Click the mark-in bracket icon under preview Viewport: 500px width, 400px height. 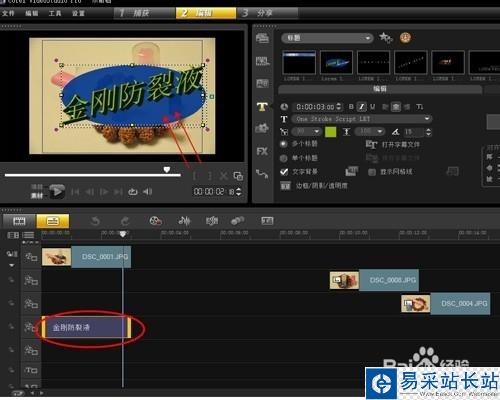(195, 176)
